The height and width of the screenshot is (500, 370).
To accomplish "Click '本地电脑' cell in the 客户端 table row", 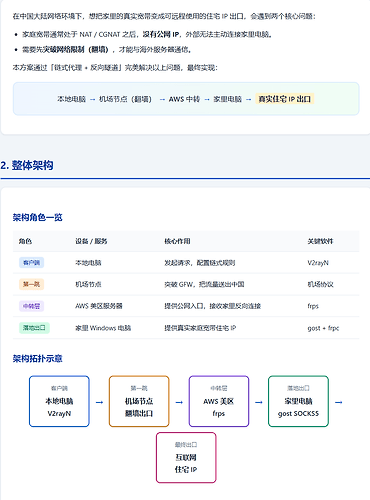I will click(x=88, y=263).
